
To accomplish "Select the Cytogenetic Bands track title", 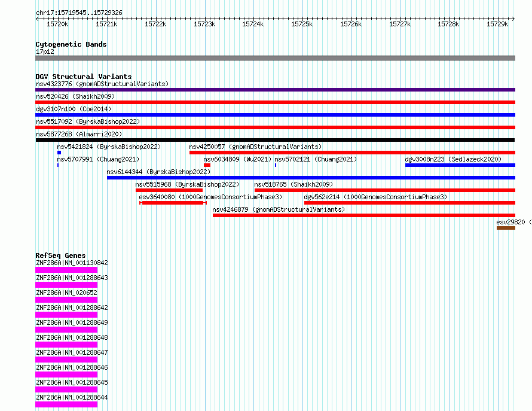I will point(71,44).
